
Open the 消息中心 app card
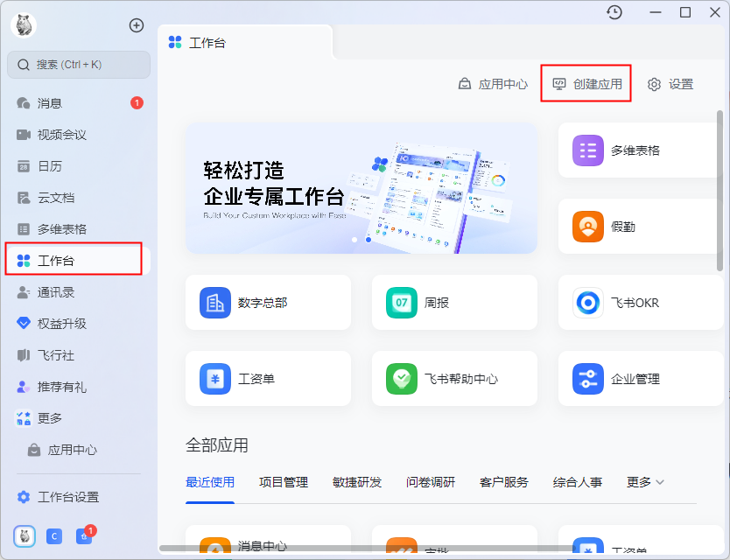point(268,540)
